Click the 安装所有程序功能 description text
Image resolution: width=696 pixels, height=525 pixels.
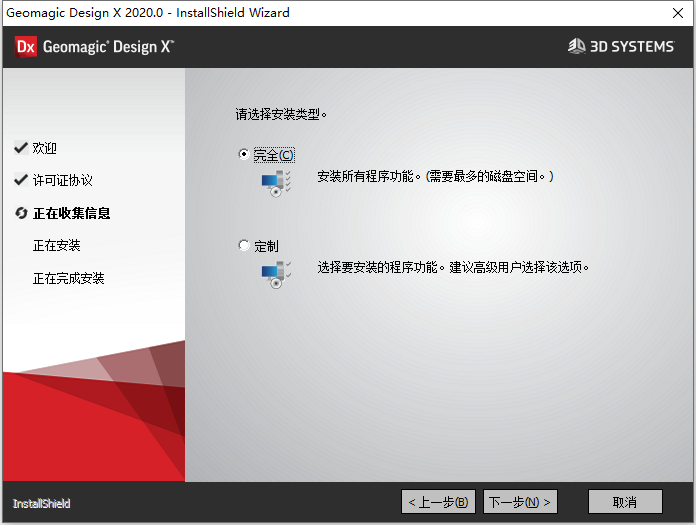pyautogui.click(x=435, y=177)
